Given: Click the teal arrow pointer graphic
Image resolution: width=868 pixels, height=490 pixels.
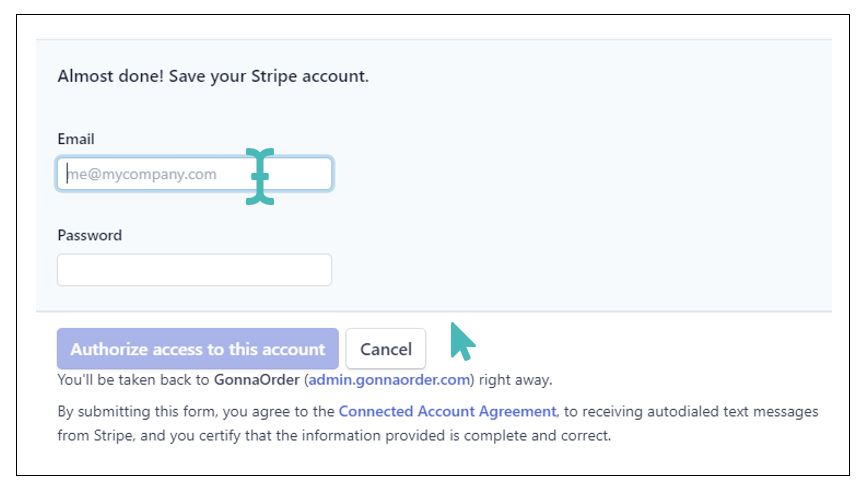Looking at the screenshot, I should [x=463, y=342].
